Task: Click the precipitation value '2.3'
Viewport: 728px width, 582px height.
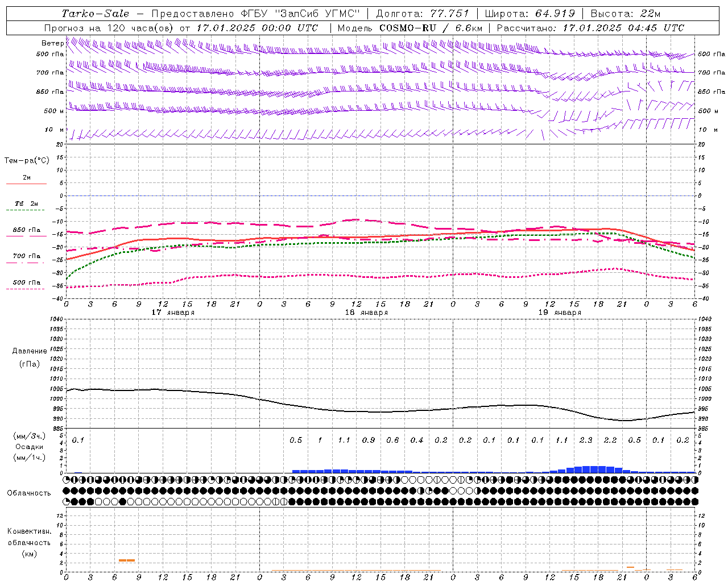Action: coord(586,440)
